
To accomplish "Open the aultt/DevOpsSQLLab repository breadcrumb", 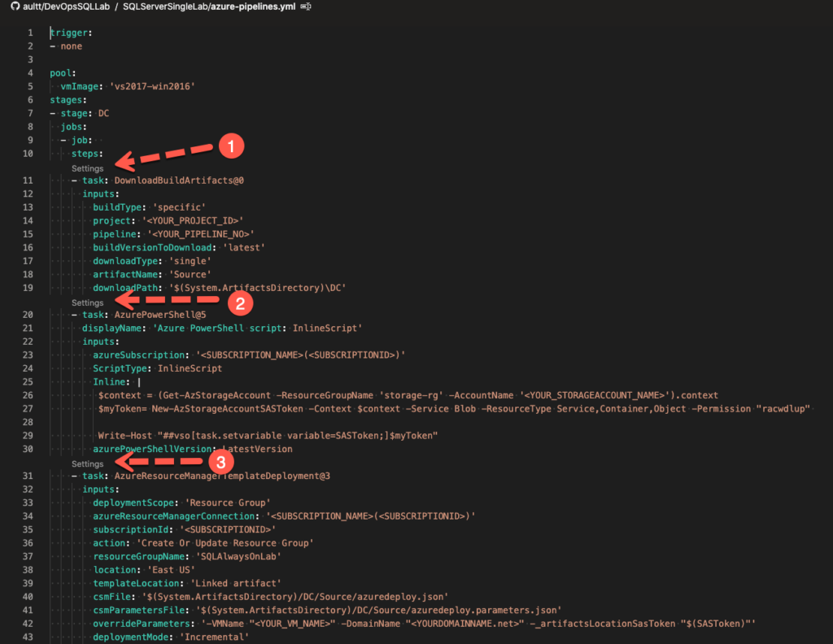I will [66, 7].
